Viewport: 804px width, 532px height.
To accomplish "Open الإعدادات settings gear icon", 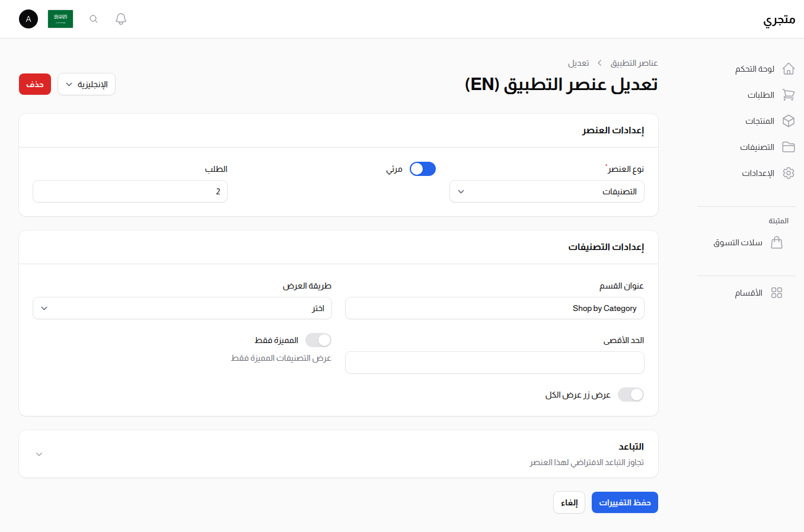I will click(x=788, y=172).
